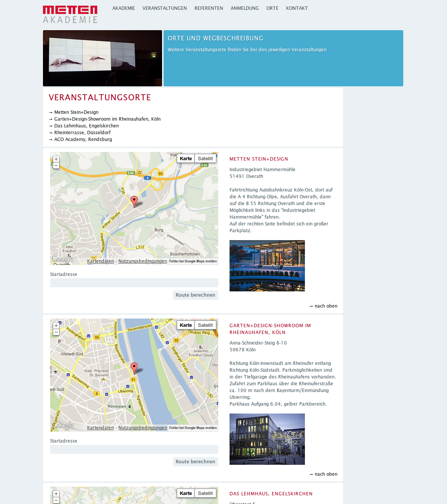Viewport: 447px width, 504px height.
Task: Jump to ACO Academy, Rendsburg location
Action: tap(83, 139)
